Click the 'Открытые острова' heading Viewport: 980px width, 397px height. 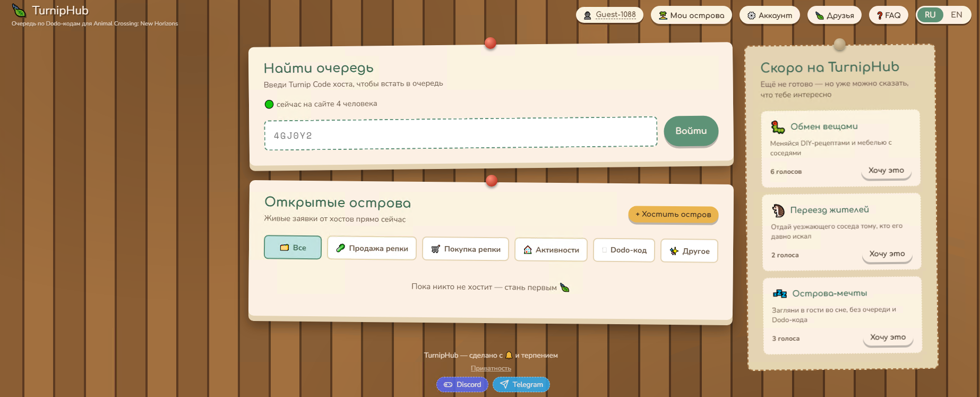point(338,202)
